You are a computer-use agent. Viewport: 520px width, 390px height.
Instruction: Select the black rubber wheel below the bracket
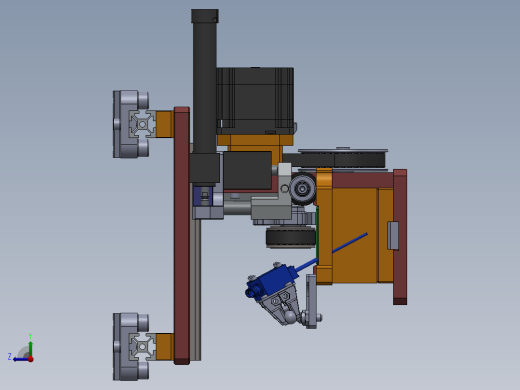point(291,237)
